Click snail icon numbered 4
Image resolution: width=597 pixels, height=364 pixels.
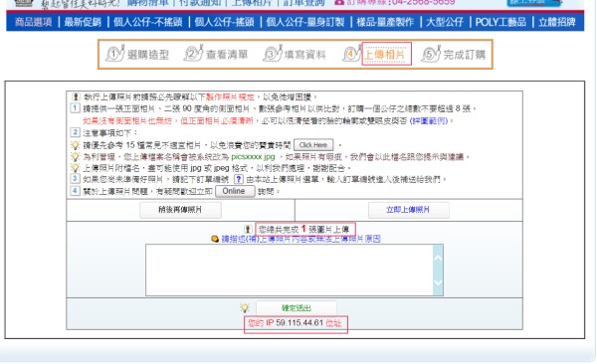pyautogui.click(x=352, y=54)
